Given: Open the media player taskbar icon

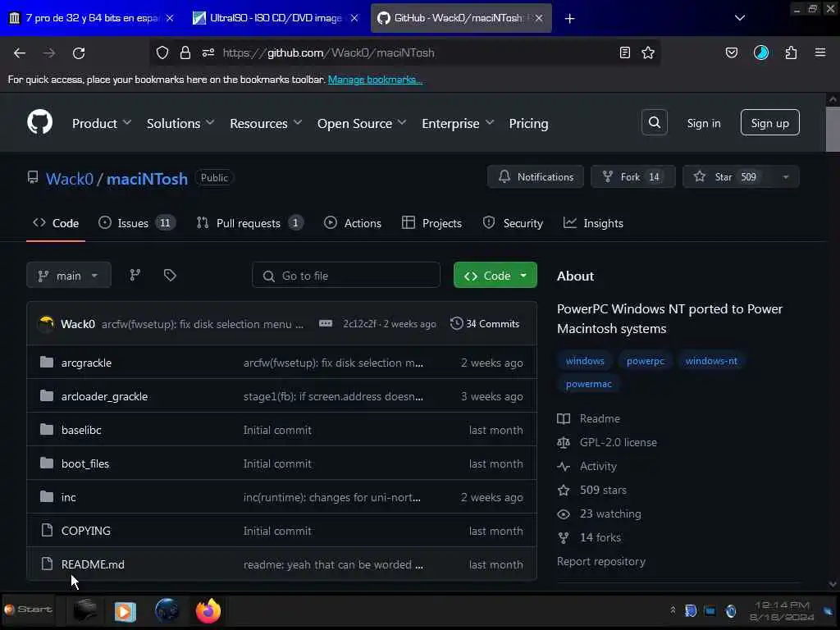Looking at the screenshot, I should coord(125,611).
